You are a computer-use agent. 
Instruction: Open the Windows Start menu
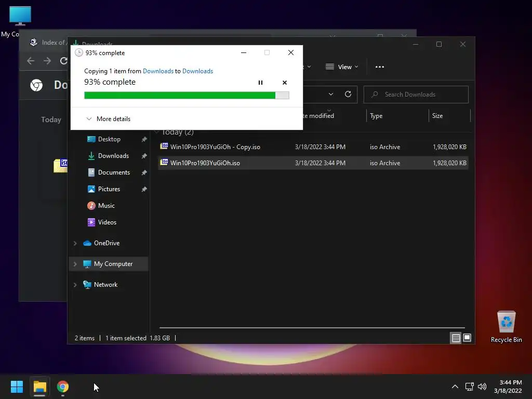tap(17, 387)
